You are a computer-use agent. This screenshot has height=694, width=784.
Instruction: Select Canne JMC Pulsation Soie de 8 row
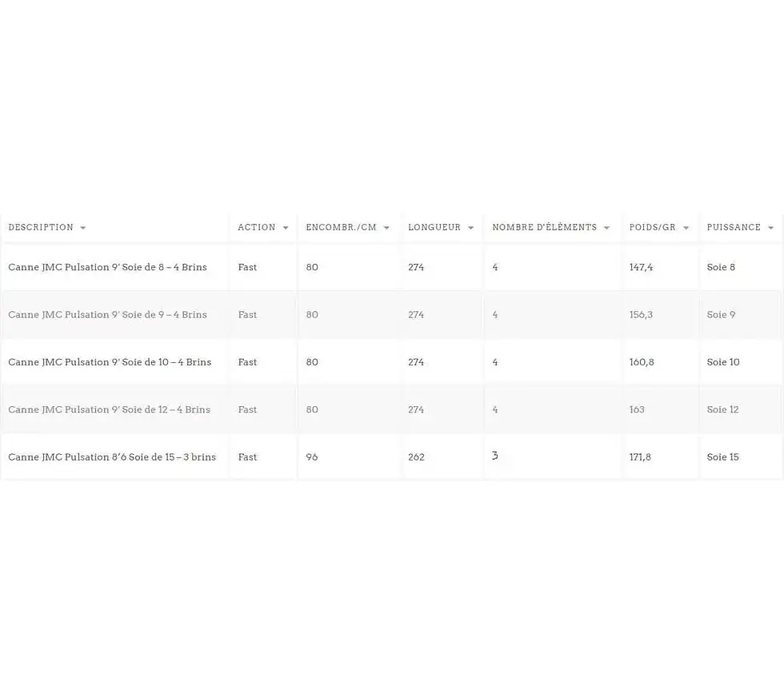pos(392,267)
